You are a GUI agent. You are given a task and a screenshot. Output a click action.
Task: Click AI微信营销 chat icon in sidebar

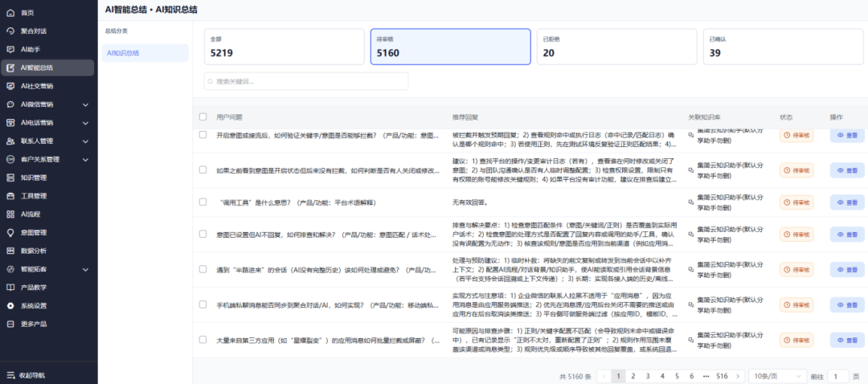pyautogui.click(x=10, y=104)
